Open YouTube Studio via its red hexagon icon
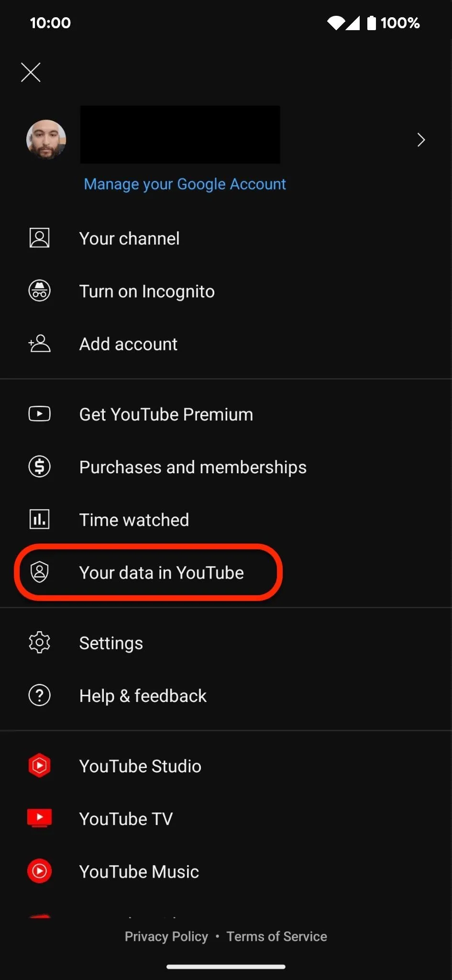The height and width of the screenshot is (980, 452). 39,765
